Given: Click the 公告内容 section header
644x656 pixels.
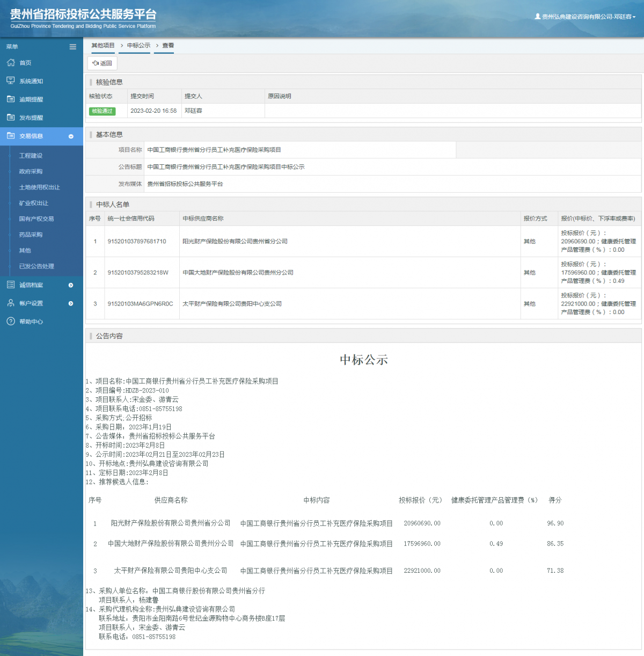Looking at the screenshot, I should click(109, 336).
